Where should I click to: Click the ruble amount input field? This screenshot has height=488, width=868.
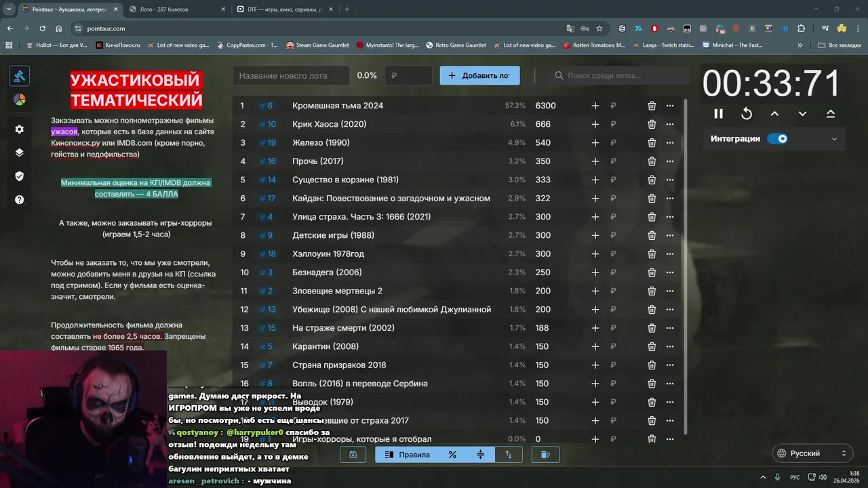[x=408, y=75]
